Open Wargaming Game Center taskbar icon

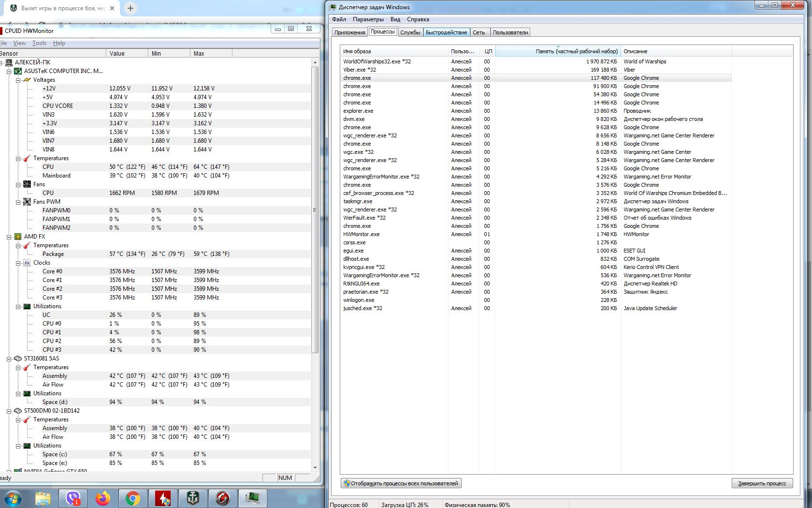point(223,498)
